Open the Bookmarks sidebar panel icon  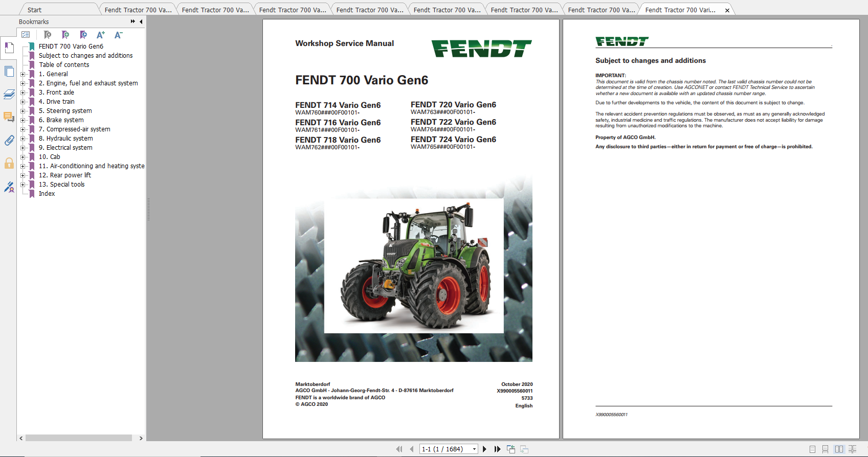pos(9,48)
